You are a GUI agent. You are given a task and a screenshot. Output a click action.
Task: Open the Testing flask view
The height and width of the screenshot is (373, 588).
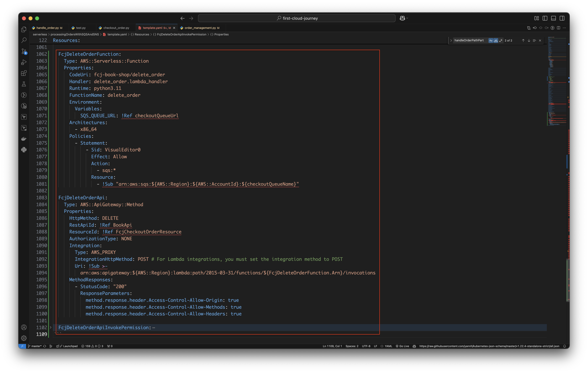(24, 84)
